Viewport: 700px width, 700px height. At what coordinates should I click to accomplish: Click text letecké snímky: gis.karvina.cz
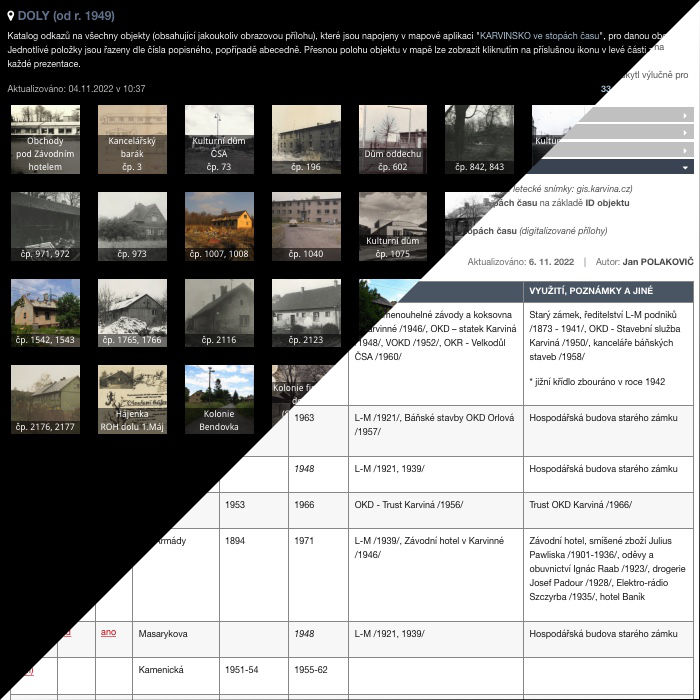[x=571, y=189]
